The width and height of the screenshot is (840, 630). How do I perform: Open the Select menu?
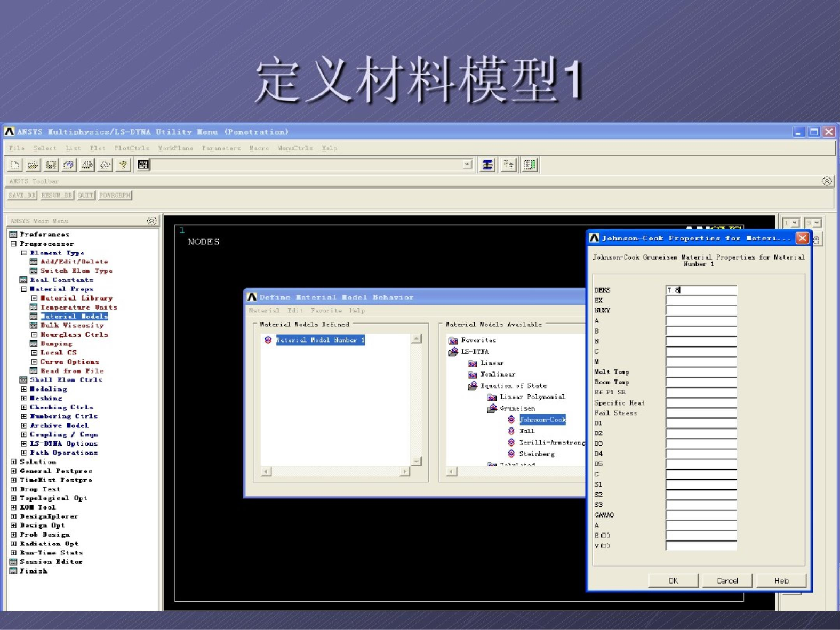(x=45, y=148)
